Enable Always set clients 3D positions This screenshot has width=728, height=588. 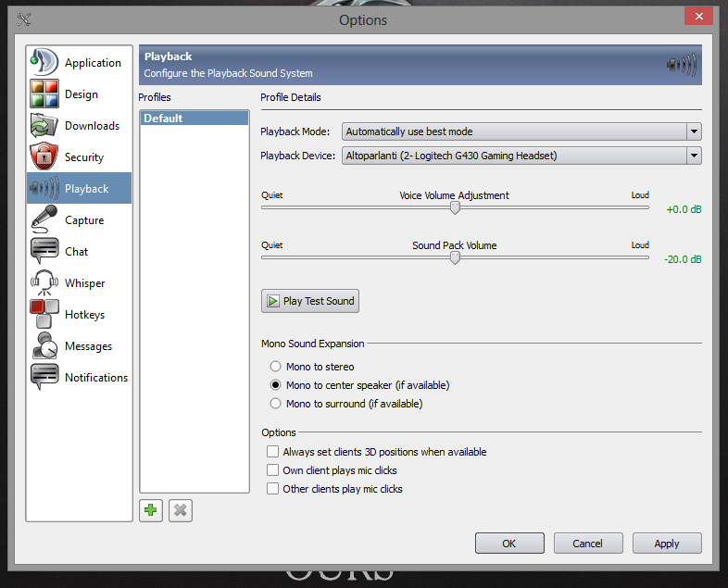[x=273, y=452]
